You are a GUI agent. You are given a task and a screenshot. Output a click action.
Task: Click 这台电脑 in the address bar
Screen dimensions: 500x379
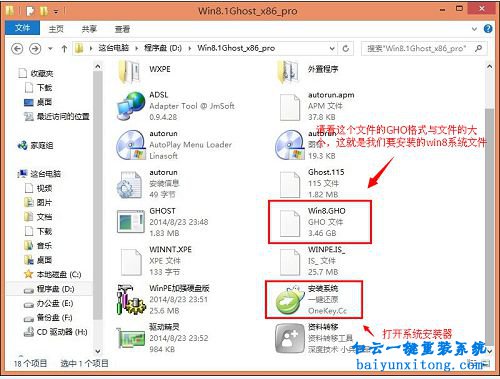tap(114, 48)
